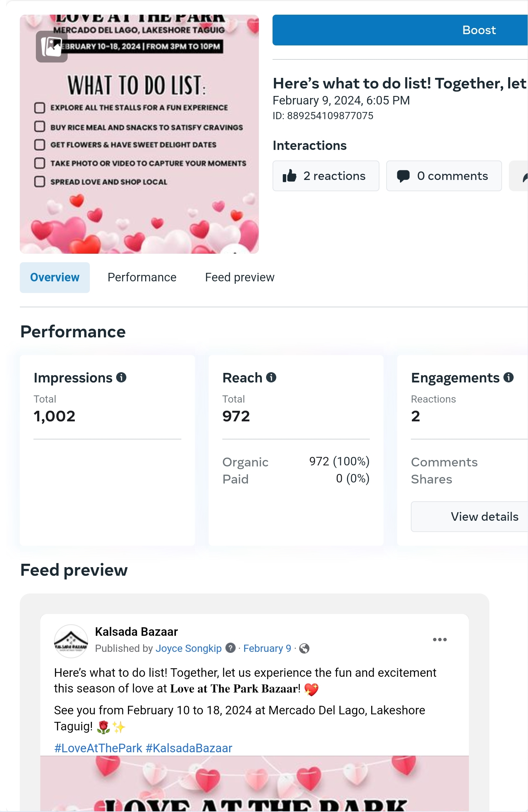Click the globe public audience icon
The image size is (528, 812).
point(304,648)
